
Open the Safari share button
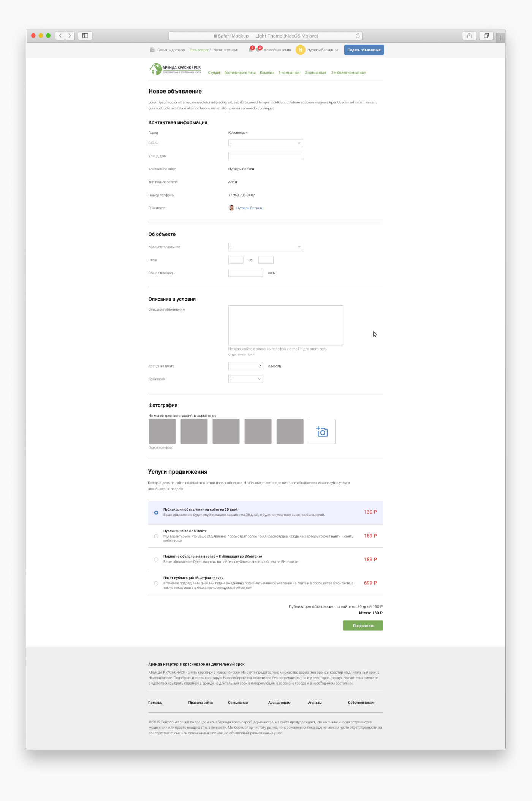point(469,36)
